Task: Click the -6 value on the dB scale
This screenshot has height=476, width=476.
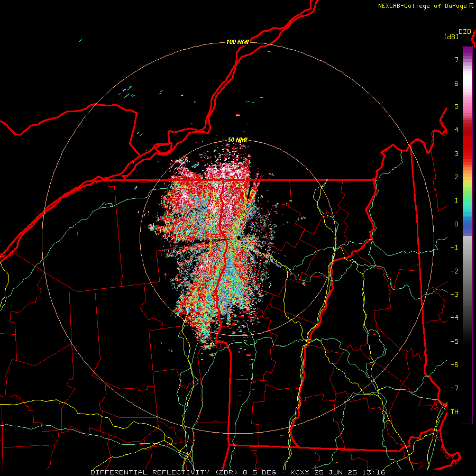Action: (x=454, y=364)
